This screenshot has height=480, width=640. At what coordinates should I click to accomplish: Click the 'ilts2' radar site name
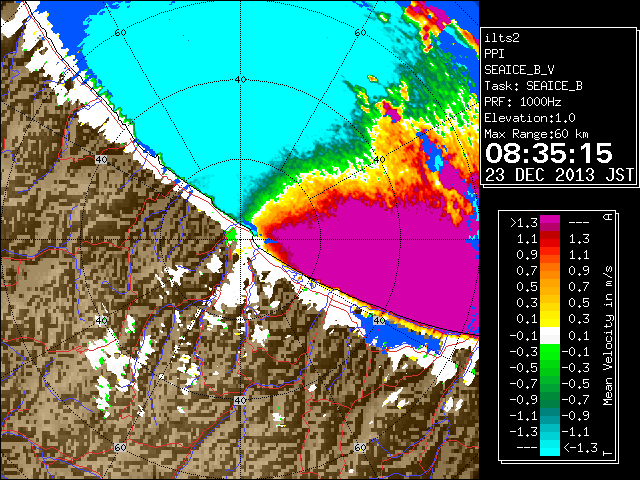pos(502,38)
